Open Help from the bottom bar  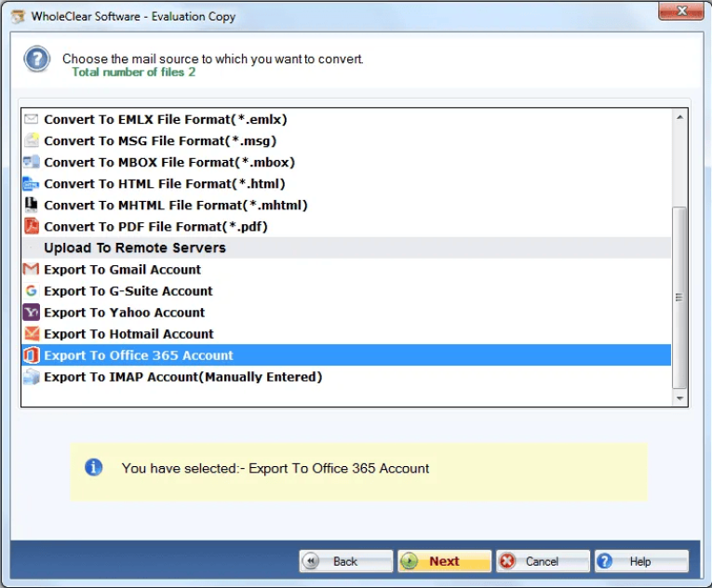(x=641, y=561)
